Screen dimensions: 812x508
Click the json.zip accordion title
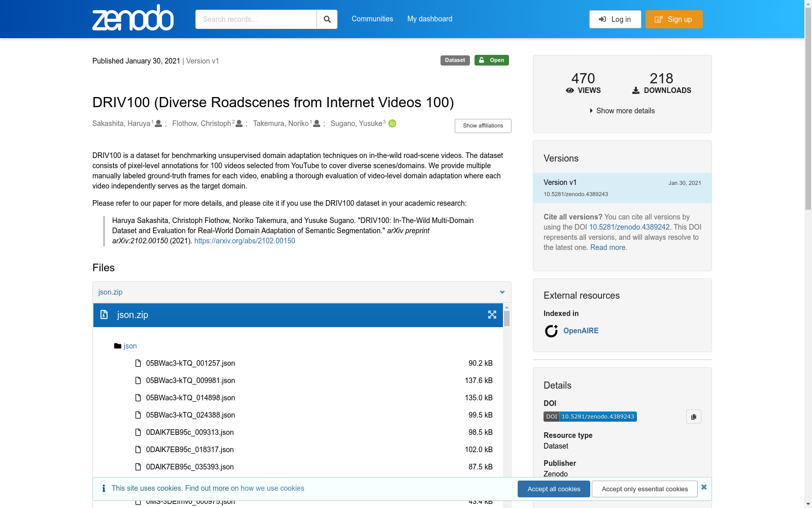(x=111, y=292)
